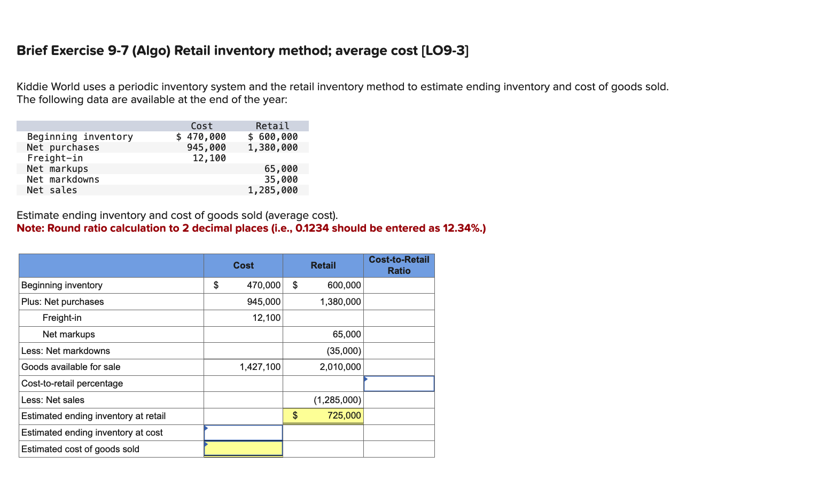
Task: Click the 2,010,000 goods available retail value
Action: click(340, 367)
